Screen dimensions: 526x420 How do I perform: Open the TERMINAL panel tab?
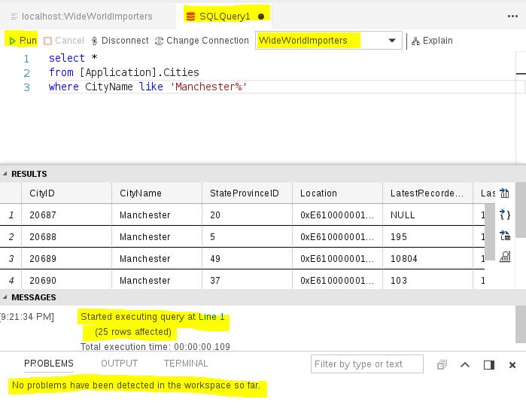185,364
